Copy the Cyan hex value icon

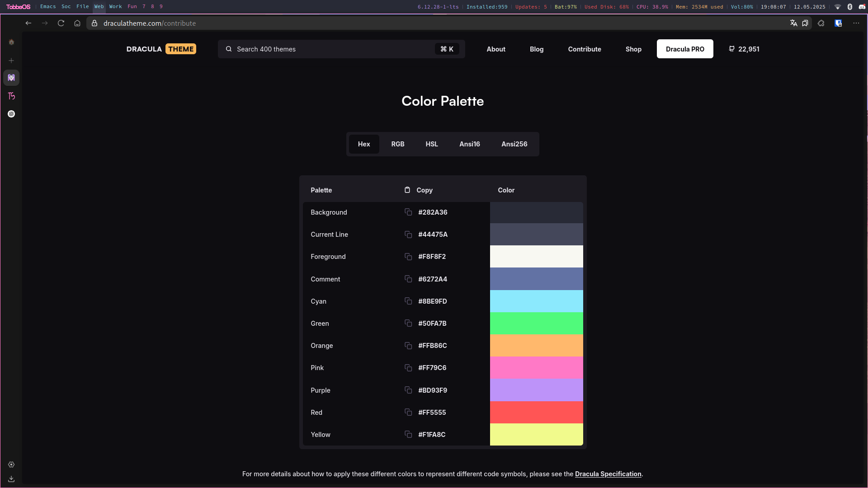click(408, 301)
